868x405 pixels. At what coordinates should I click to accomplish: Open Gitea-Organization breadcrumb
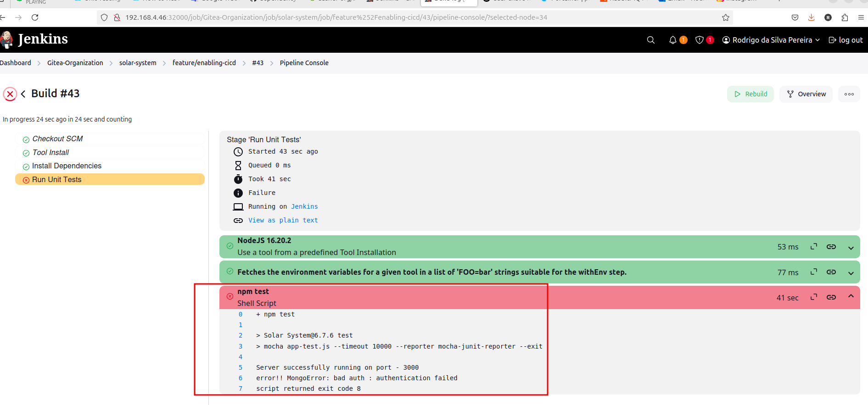75,63
